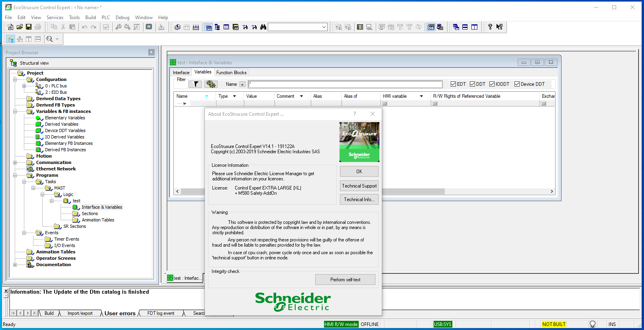Click the import layers icon near toolbar middle
The width and height of the screenshot is (644, 330).
177,27
